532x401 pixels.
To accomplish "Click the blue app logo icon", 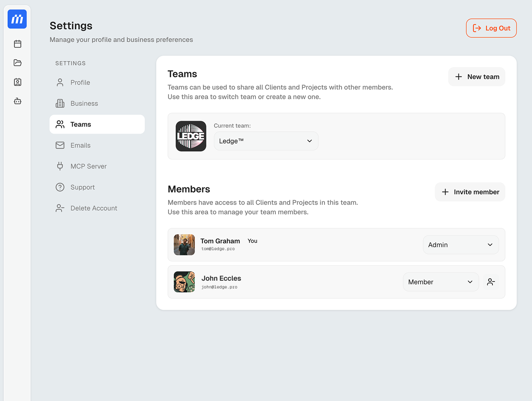I will click(x=17, y=19).
